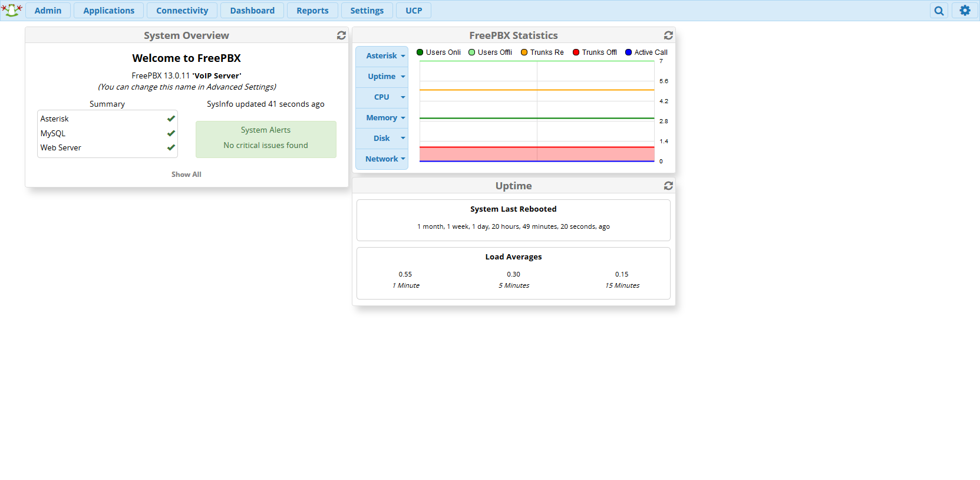Refresh the FreePBX Statistics panel
980x480 pixels.
(x=668, y=35)
